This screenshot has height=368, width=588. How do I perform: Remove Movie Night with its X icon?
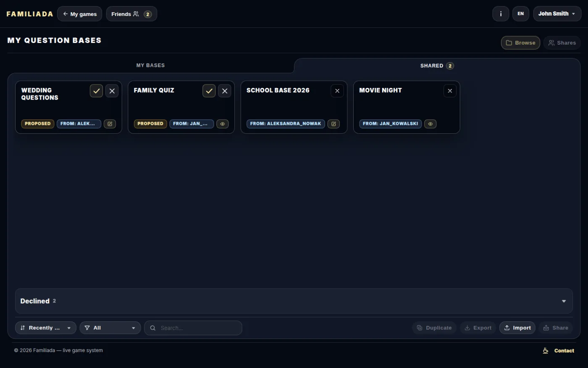point(450,91)
